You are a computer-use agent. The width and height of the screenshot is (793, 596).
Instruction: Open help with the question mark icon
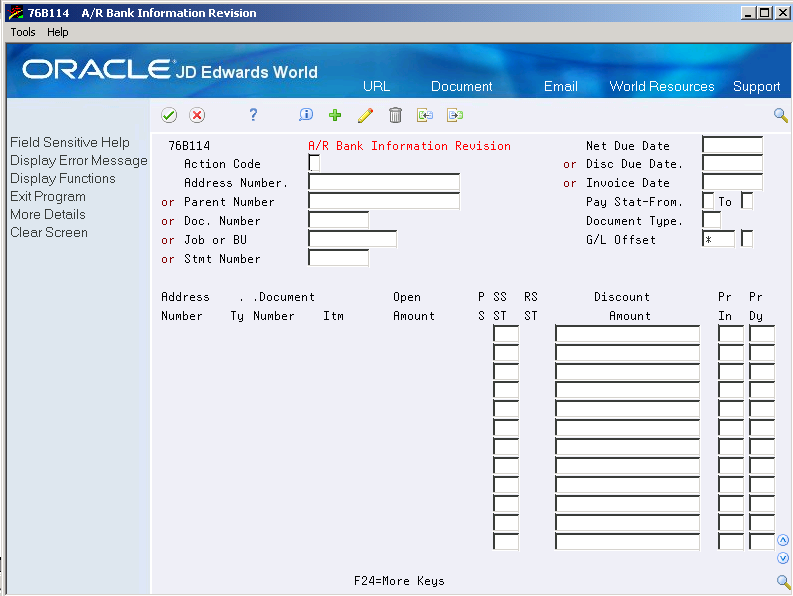pyautogui.click(x=253, y=115)
